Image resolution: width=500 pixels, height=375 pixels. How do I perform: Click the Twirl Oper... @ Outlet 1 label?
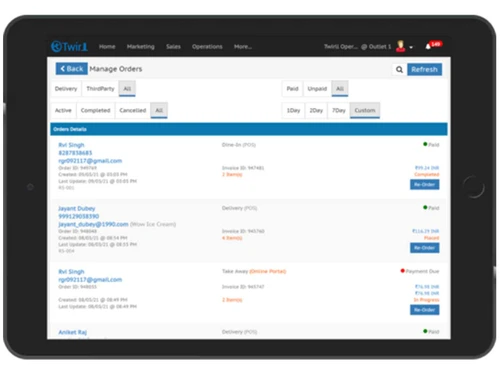pyautogui.click(x=357, y=47)
